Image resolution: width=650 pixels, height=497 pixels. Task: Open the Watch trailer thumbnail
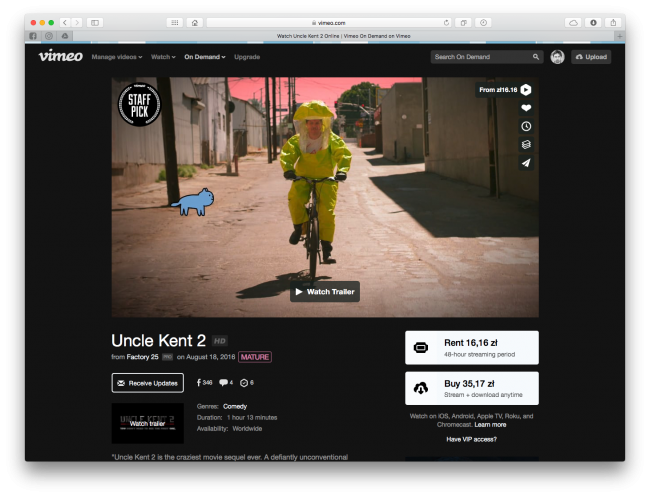coord(148,423)
